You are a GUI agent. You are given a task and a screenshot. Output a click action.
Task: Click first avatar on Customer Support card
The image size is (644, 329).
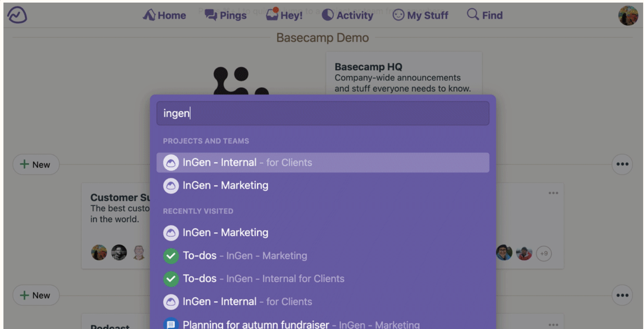[x=99, y=253]
